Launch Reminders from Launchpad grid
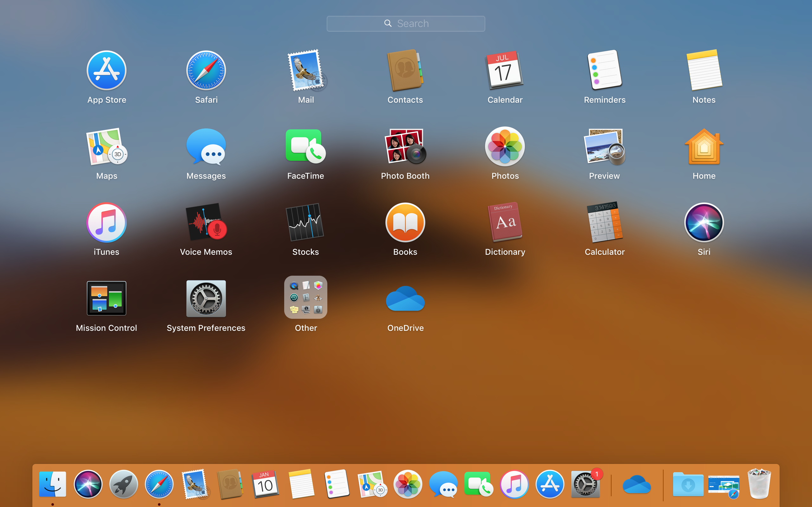 pyautogui.click(x=605, y=70)
